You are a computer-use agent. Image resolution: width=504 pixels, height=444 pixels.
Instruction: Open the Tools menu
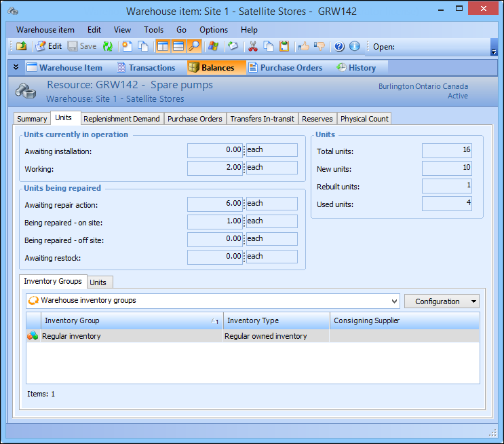coord(153,30)
